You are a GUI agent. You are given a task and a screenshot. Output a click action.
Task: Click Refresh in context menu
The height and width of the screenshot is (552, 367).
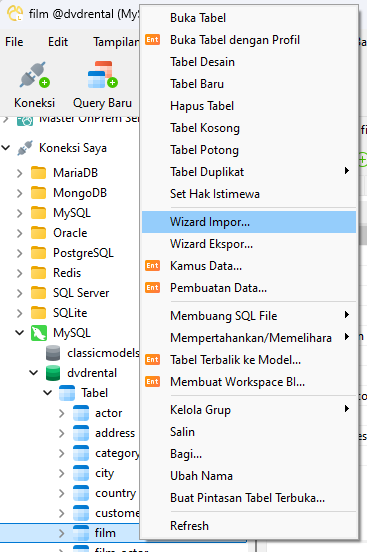pyautogui.click(x=249, y=526)
